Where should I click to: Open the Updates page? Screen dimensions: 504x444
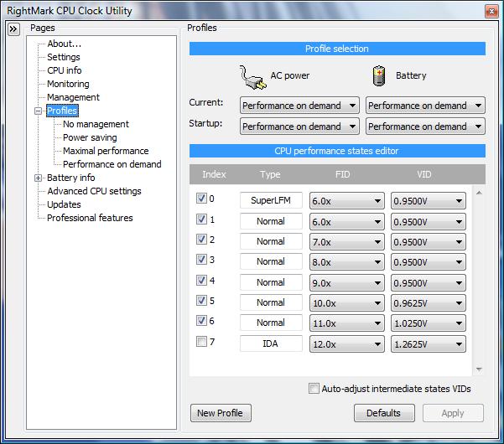click(x=64, y=204)
